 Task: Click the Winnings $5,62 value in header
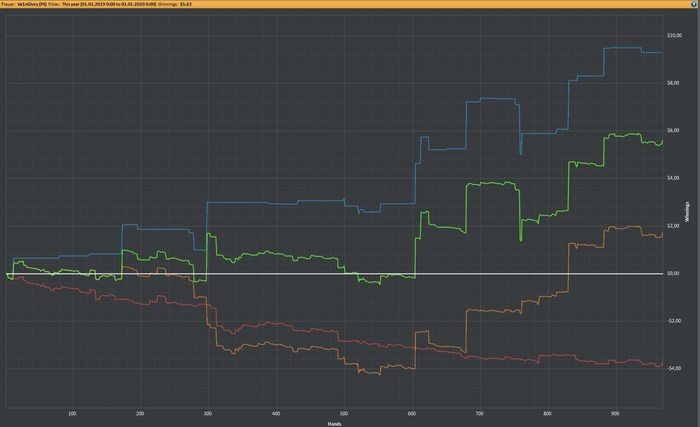[186, 4]
